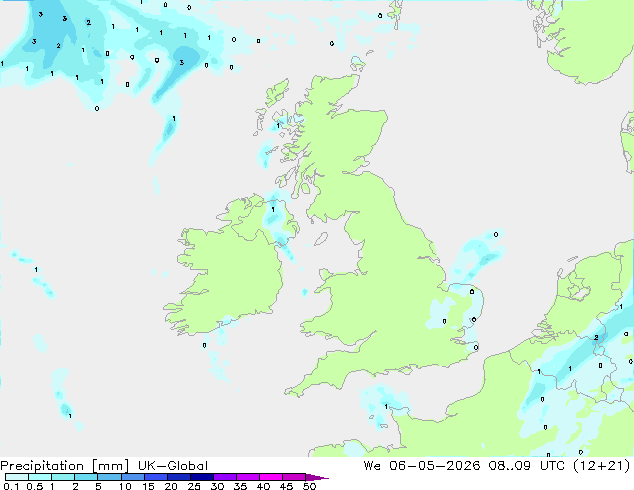Select the 40–45 mm magenta legend swatch
The width and height of the screenshot is (634, 490).
tap(271, 477)
